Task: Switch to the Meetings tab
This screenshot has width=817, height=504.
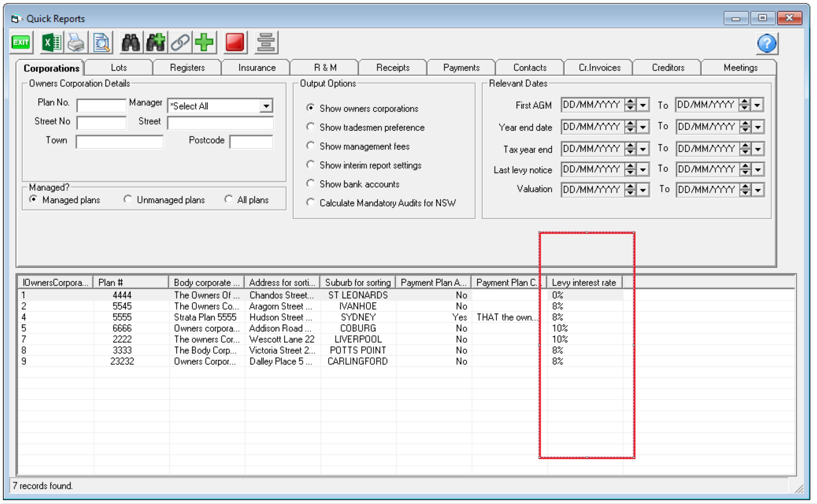Action: [740, 68]
